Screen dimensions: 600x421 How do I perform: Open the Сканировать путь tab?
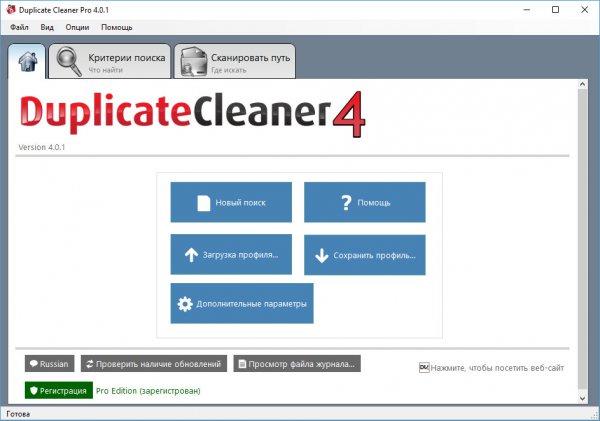(235, 62)
